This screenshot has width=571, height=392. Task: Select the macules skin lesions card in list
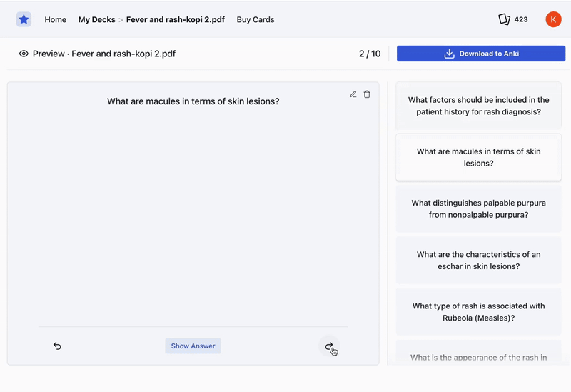point(478,157)
